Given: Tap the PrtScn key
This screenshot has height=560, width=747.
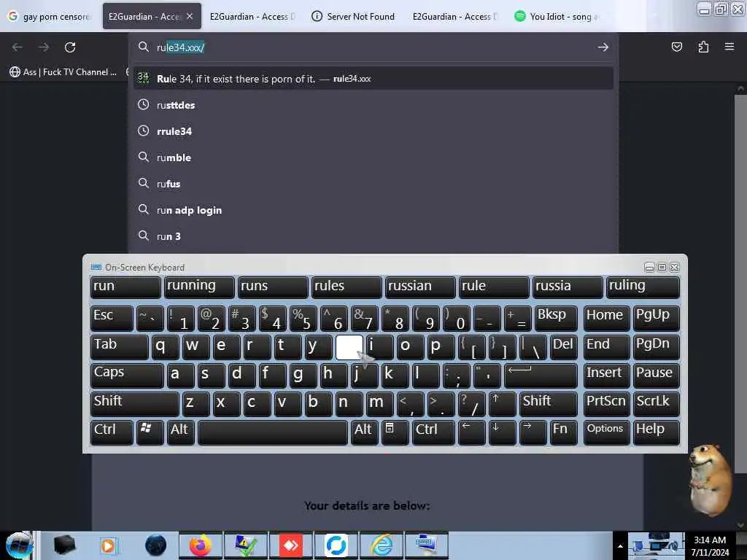Looking at the screenshot, I should click(x=606, y=404).
